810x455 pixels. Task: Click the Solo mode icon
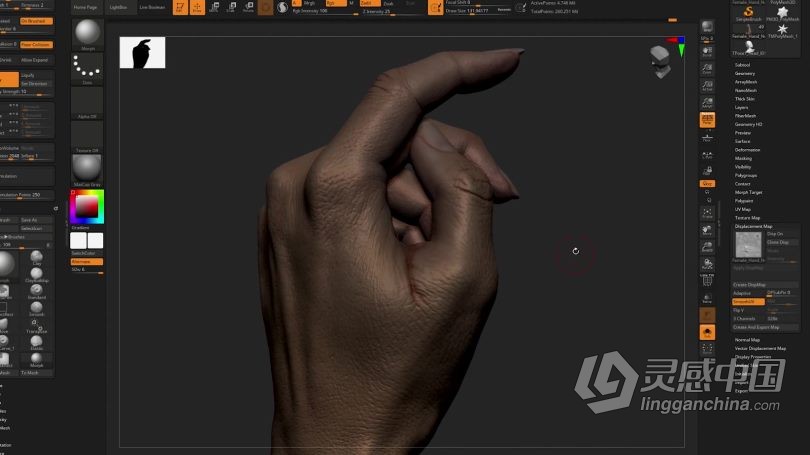tap(707, 332)
